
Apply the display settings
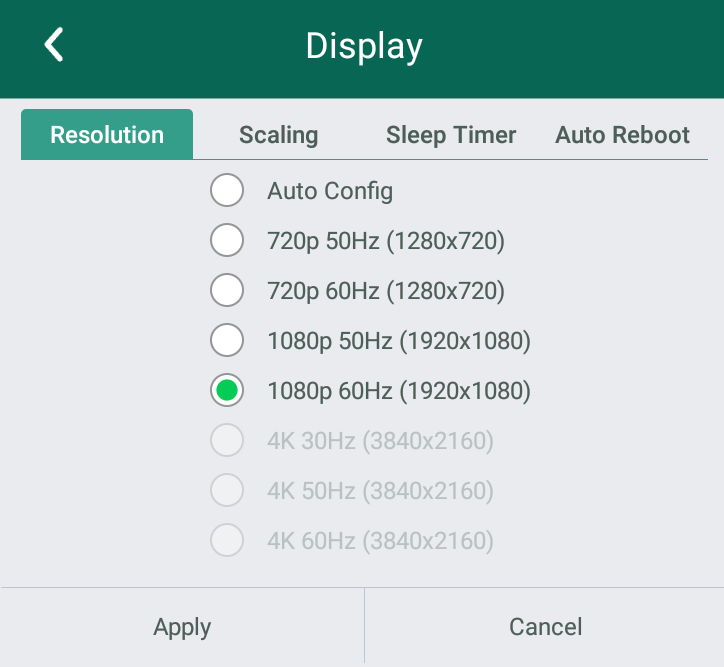pyautogui.click(x=182, y=627)
